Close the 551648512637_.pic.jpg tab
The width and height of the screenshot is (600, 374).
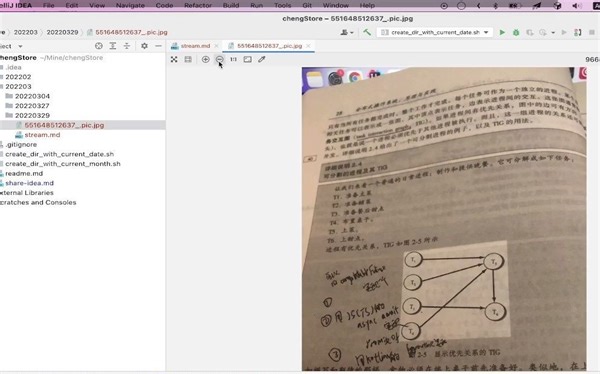(308, 46)
